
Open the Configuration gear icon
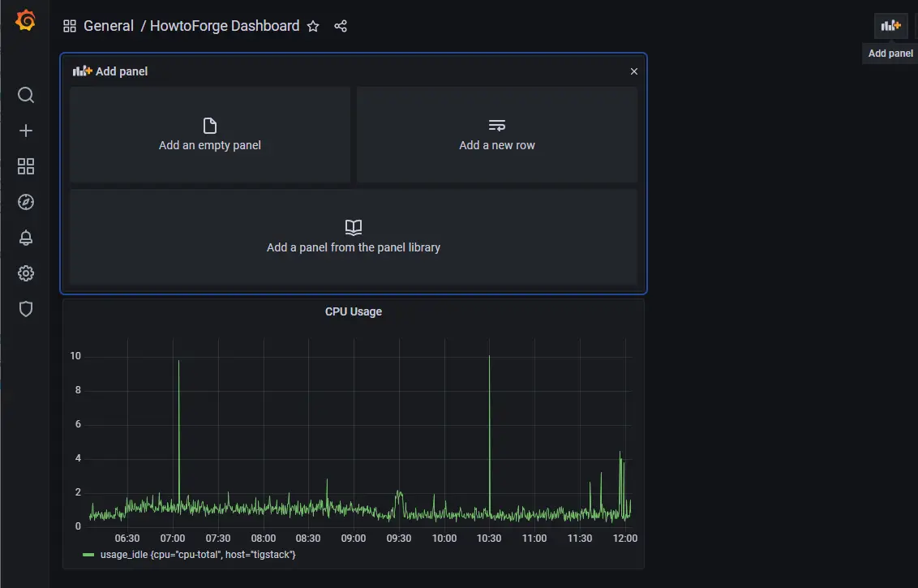(x=25, y=273)
